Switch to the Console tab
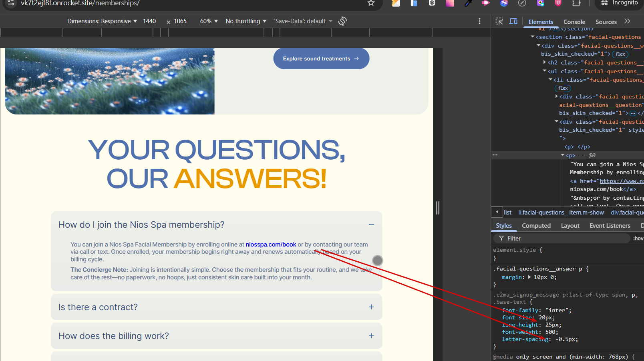The height and width of the screenshot is (361, 644). pyautogui.click(x=574, y=22)
